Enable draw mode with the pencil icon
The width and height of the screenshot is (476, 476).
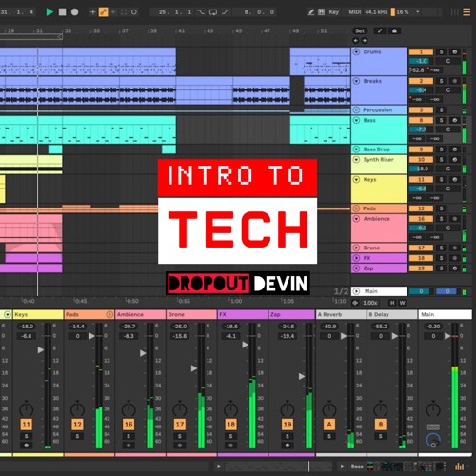pyautogui.click(x=311, y=12)
